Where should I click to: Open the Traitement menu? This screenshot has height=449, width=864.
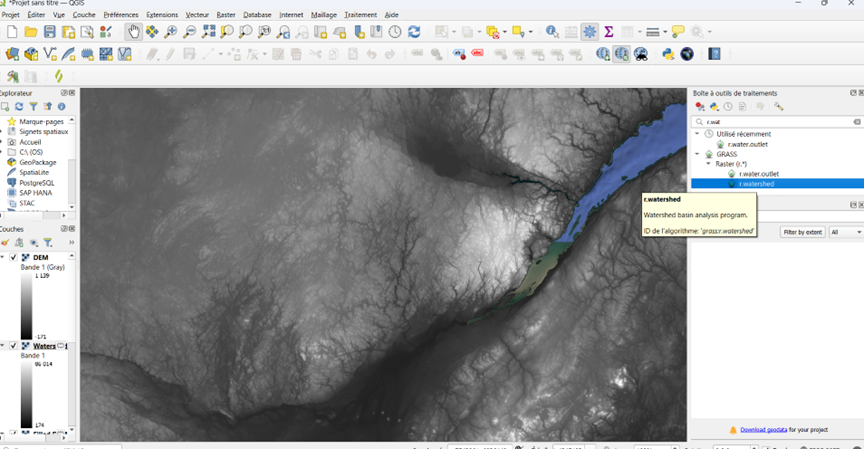click(360, 15)
